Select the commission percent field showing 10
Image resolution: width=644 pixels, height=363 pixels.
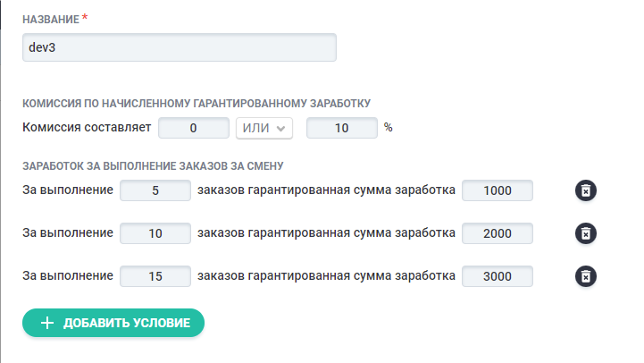pos(342,128)
